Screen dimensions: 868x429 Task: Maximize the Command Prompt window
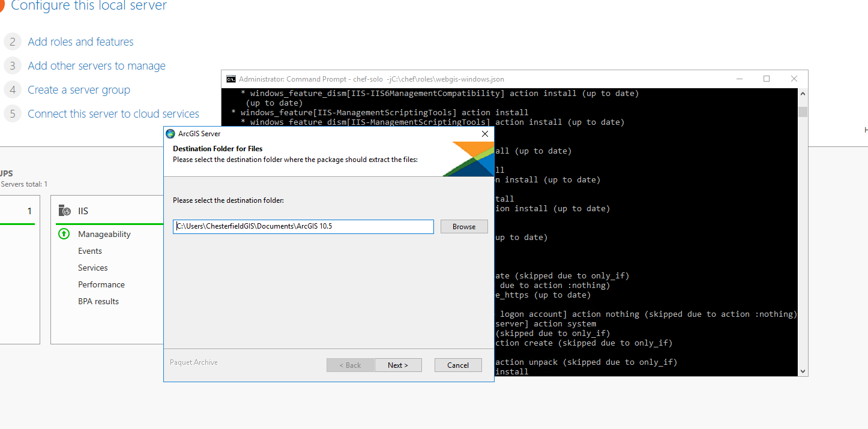point(767,79)
